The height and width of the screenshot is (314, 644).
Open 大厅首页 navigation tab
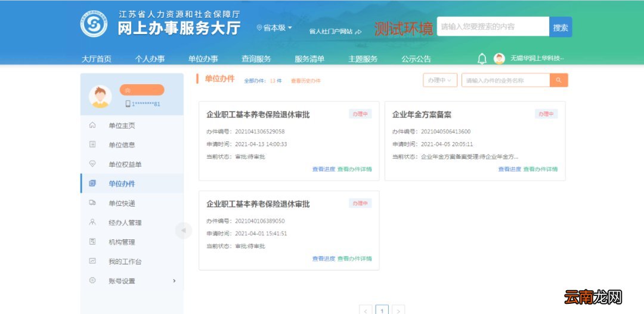coord(96,59)
